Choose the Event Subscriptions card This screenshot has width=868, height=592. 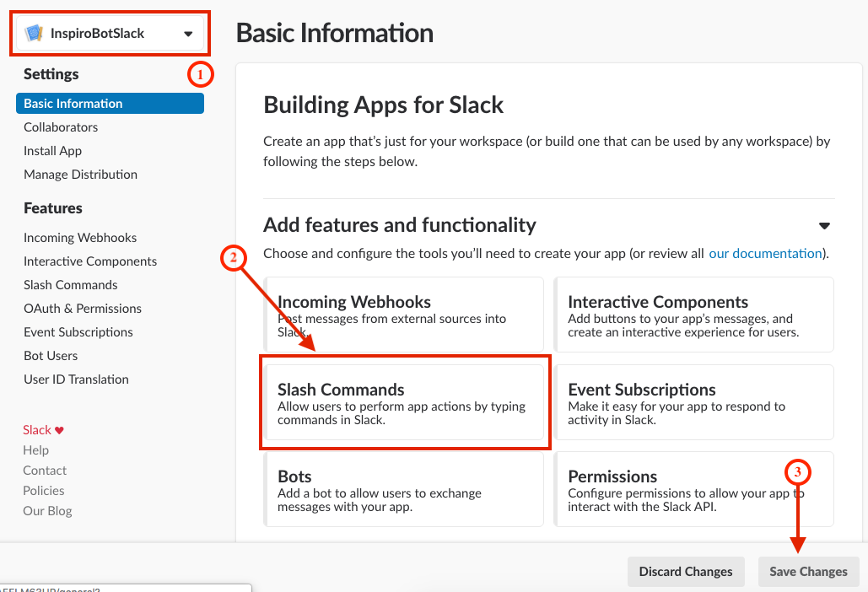pos(693,402)
